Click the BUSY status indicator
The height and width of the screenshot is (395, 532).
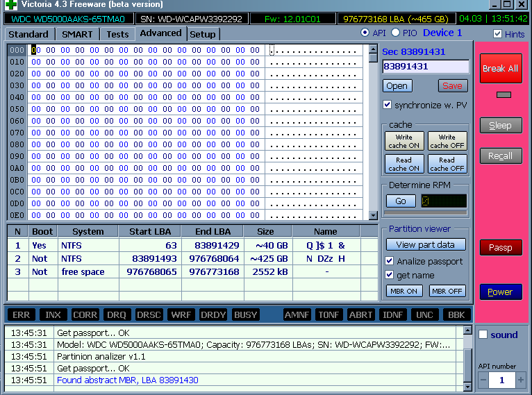tap(246, 314)
